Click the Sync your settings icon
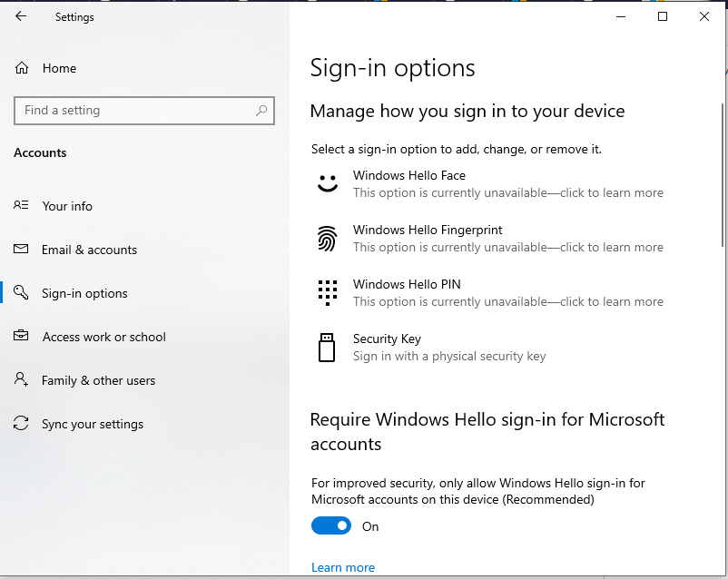 21,424
